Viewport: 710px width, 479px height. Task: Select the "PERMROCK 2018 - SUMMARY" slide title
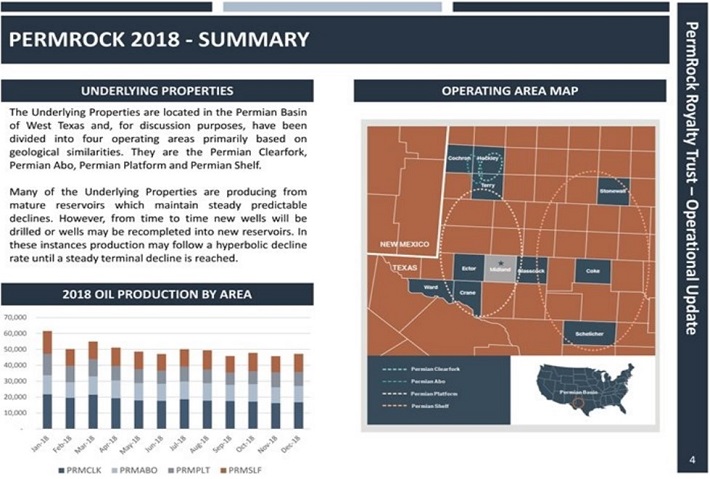tap(159, 40)
